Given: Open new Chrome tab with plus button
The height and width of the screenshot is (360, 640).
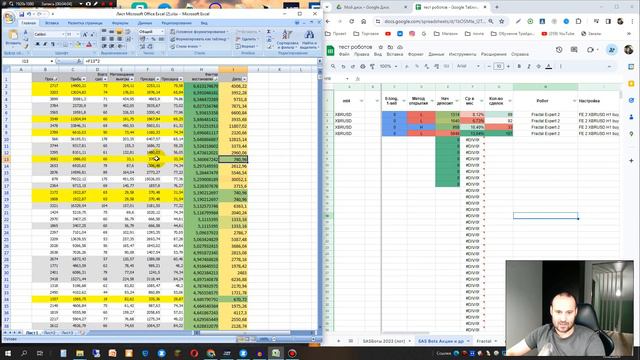Looking at the screenshot, I should (497, 7).
